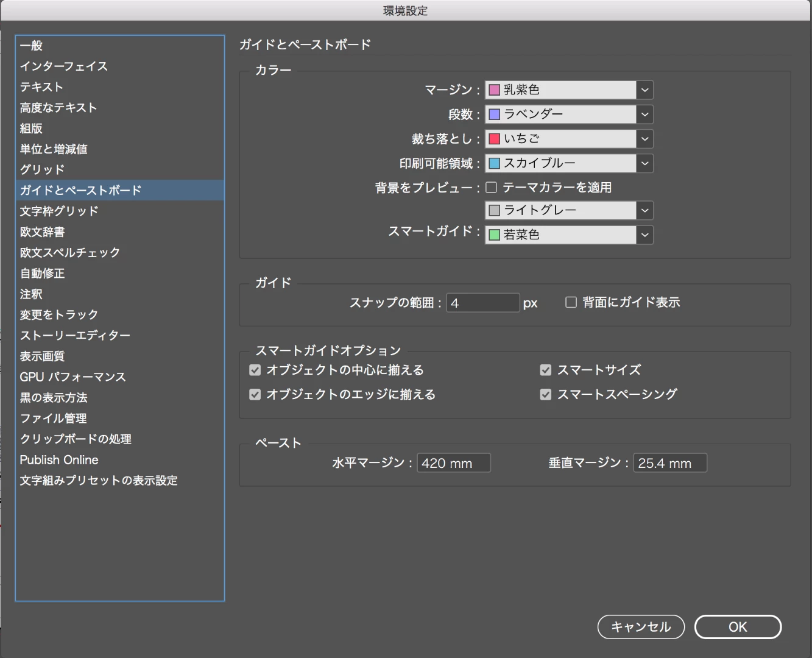Select 欧文スペルチェック category
Viewport: 812px width, 658px height.
pyautogui.click(x=120, y=253)
